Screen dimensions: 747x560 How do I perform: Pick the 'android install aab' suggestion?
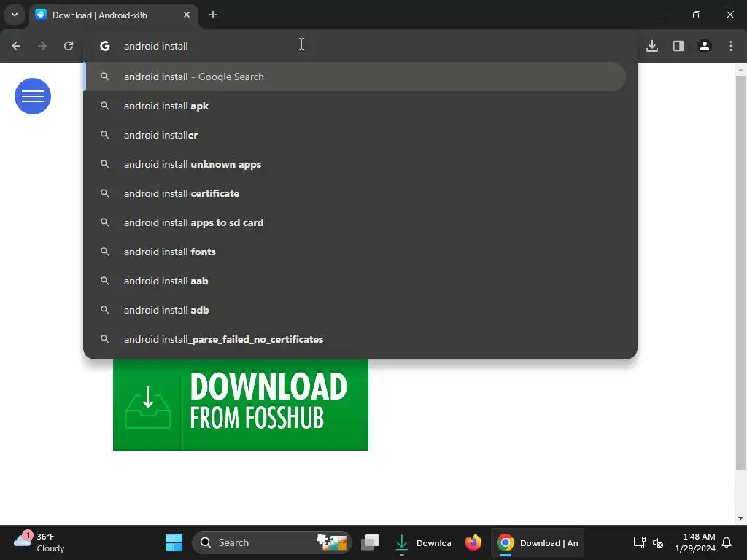(355, 281)
